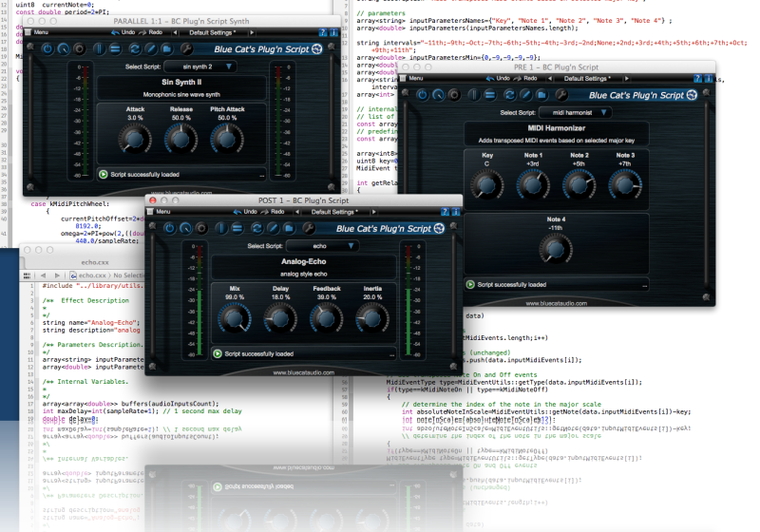Click the dial icon in PRE 1 toolbar

pos(439,95)
